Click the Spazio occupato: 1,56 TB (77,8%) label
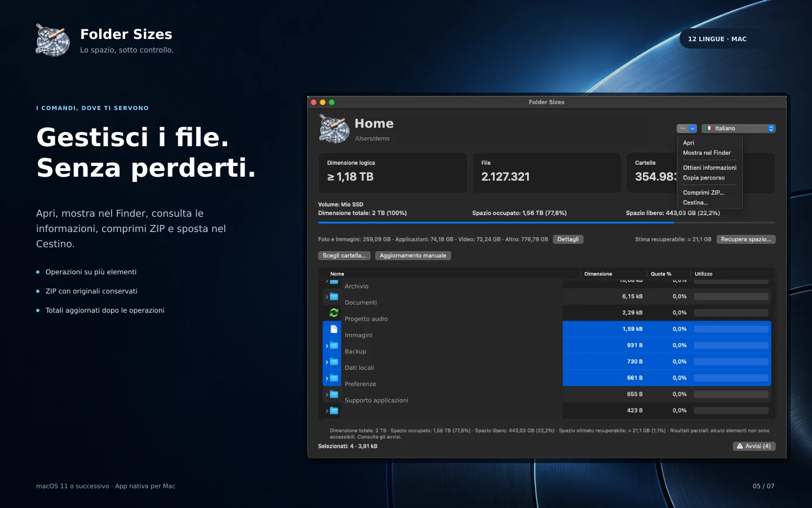Viewport: 812px width, 508px height. coord(519,213)
